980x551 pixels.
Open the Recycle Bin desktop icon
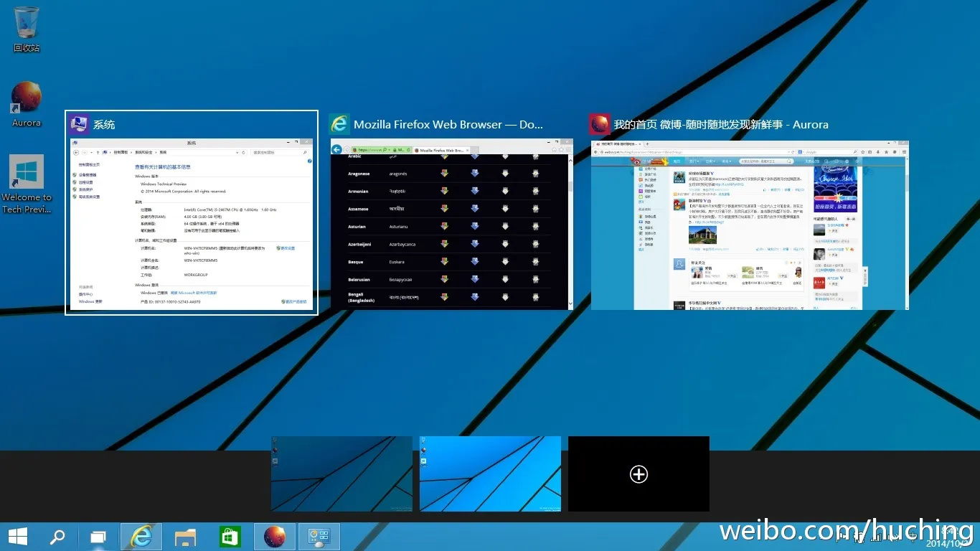[27, 29]
